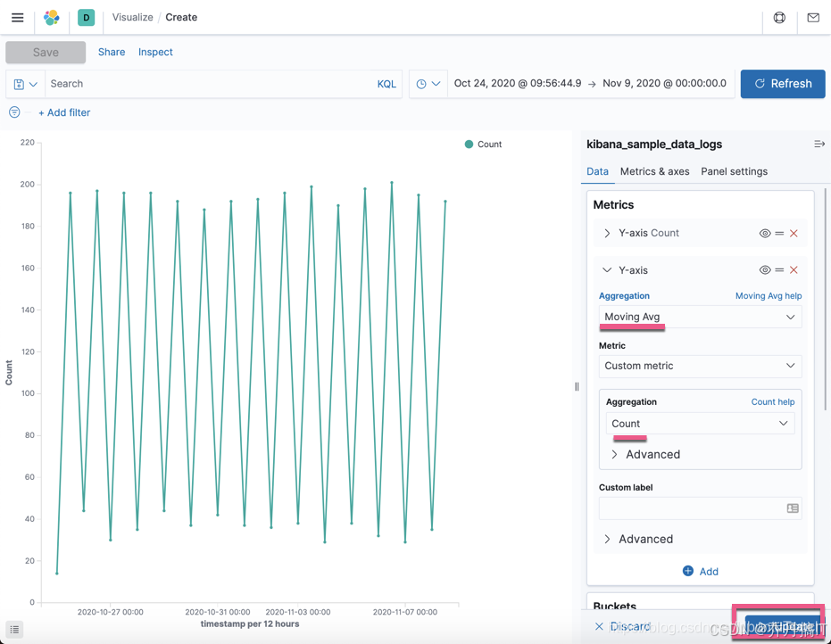831x644 pixels.
Task: Click the filter options circle icon
Action: (x=15, y=112)
